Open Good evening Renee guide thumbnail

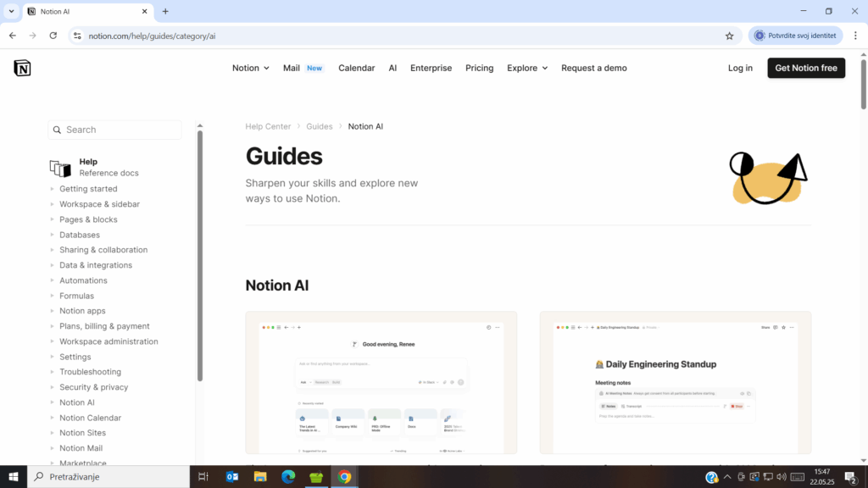click(x=381, y=383)
